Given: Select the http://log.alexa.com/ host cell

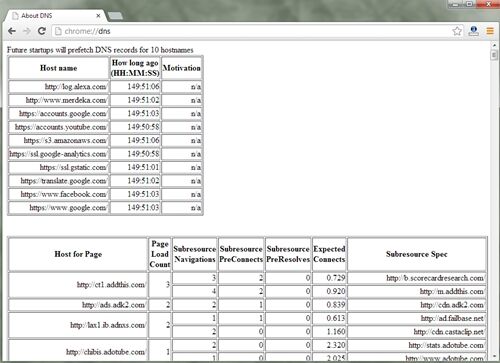Looking at the screenshot, I should pos(59,87).
